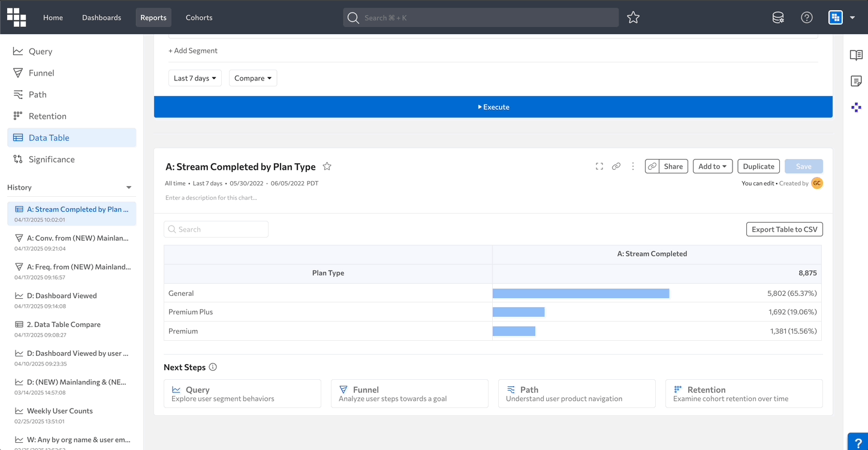The height and width of the screenshot is (450, 868).
Task: Star the Stream Completed by Plan Type chart
Action: [x=327, y=167]
